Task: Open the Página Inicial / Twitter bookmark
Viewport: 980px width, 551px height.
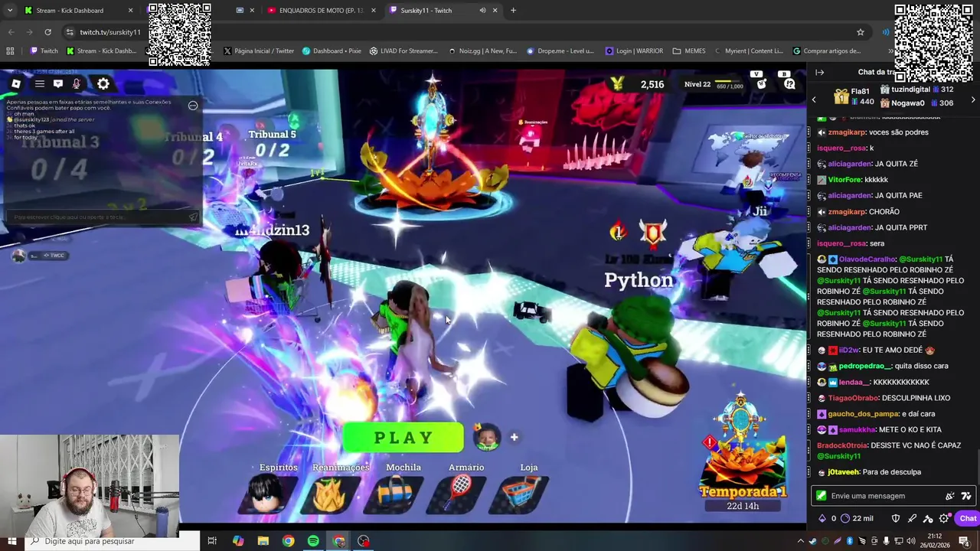Action: 258,51
